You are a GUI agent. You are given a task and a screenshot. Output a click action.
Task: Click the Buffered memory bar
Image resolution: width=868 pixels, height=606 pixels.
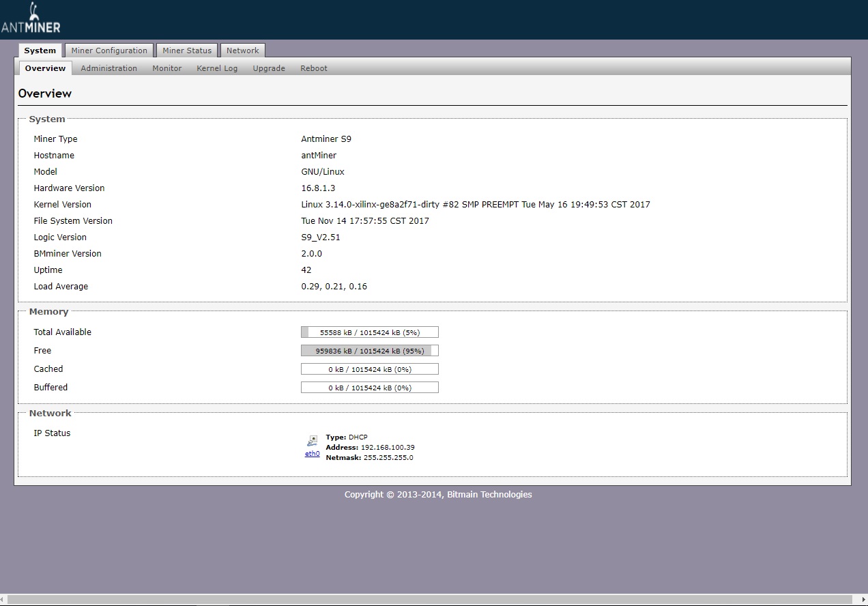370,388
